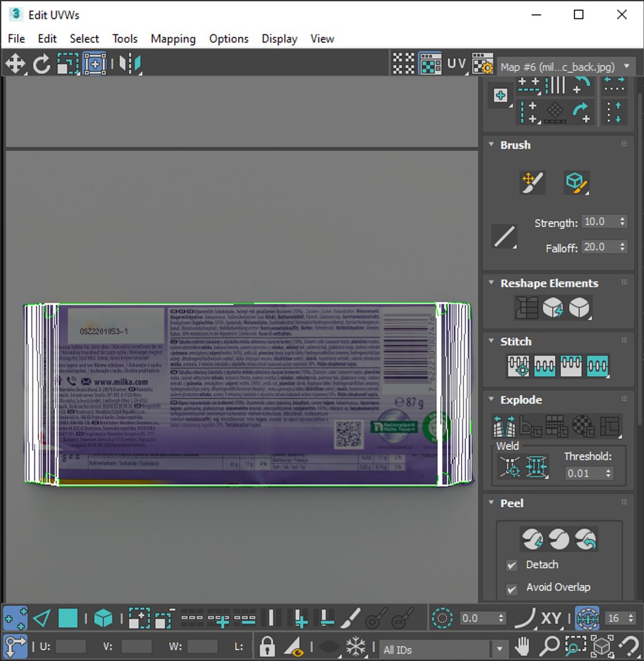Select the Paint Movement brush tool
The width and height of the screenshot is (644, 661).
tap(532, 182)
